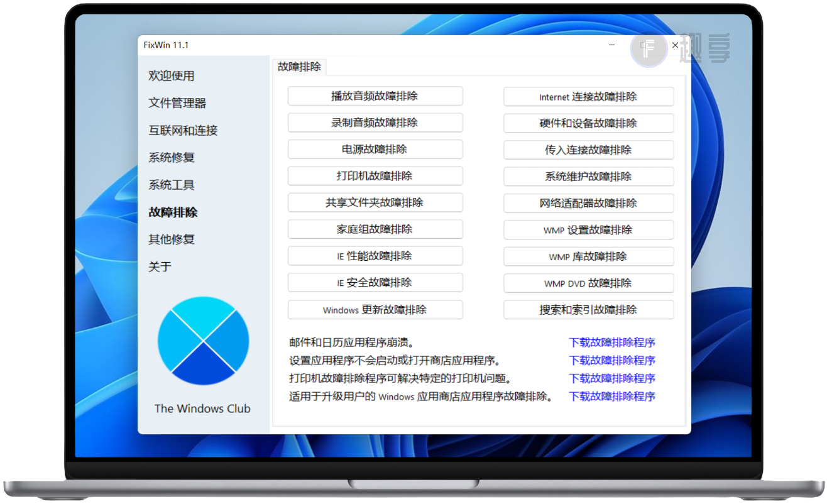Minimize the FixWin window

[x=613, y=45]
